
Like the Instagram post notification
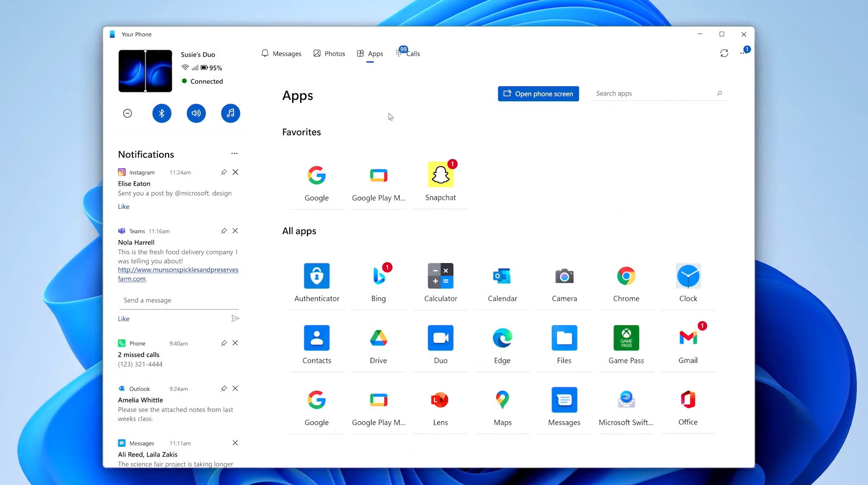coord(123,206)
